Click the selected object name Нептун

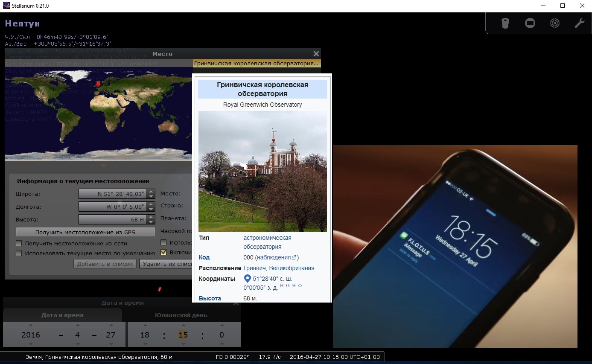(22, 23)
